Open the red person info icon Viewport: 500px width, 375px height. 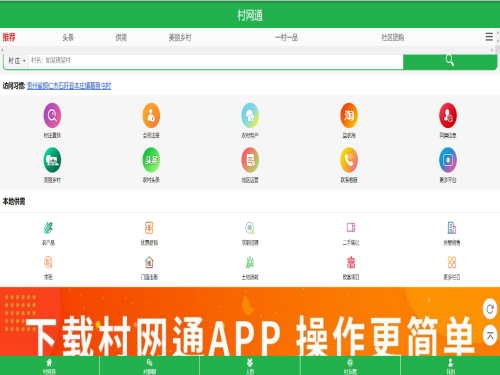click(x=448, y=116)
